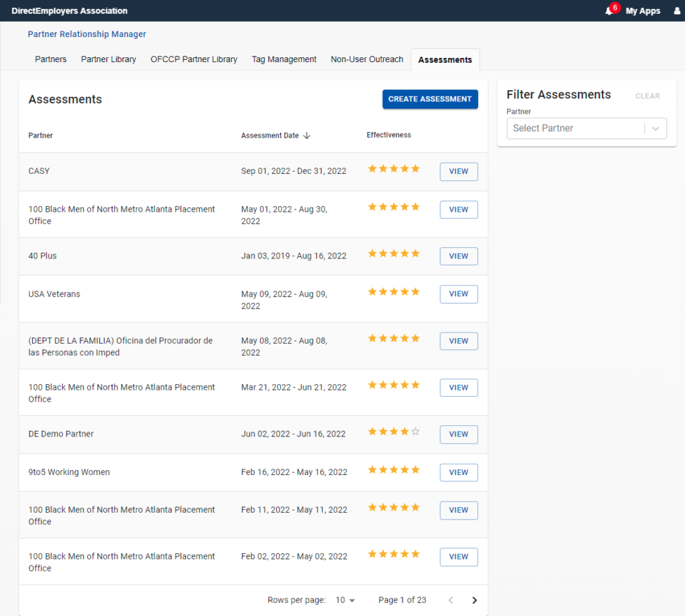Viewport: 685px width, 616px height.
Task: Open the Tag Management tab
Action: pyautogui.click(x=284, y=59)
